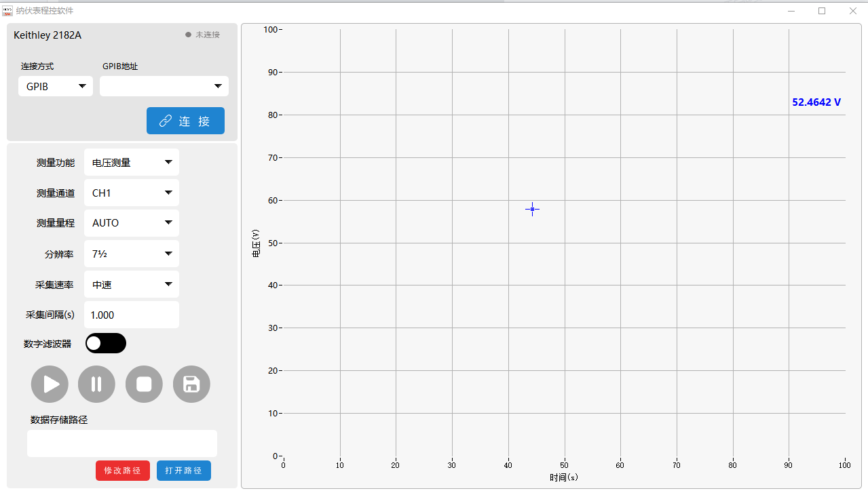Click the app icon in title bar
The height and width of the screenshot is (493, 868).
(7, 11)
